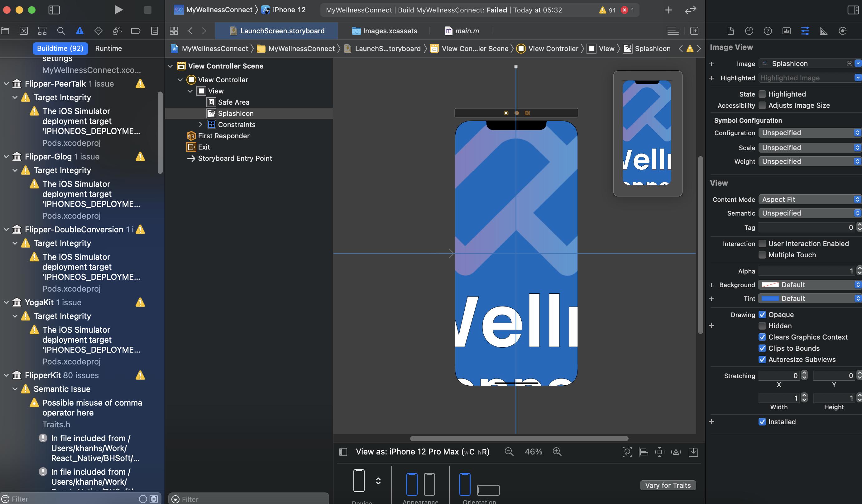
Task: Expand the Constraints outline item
Action: (x=201, y=125)
